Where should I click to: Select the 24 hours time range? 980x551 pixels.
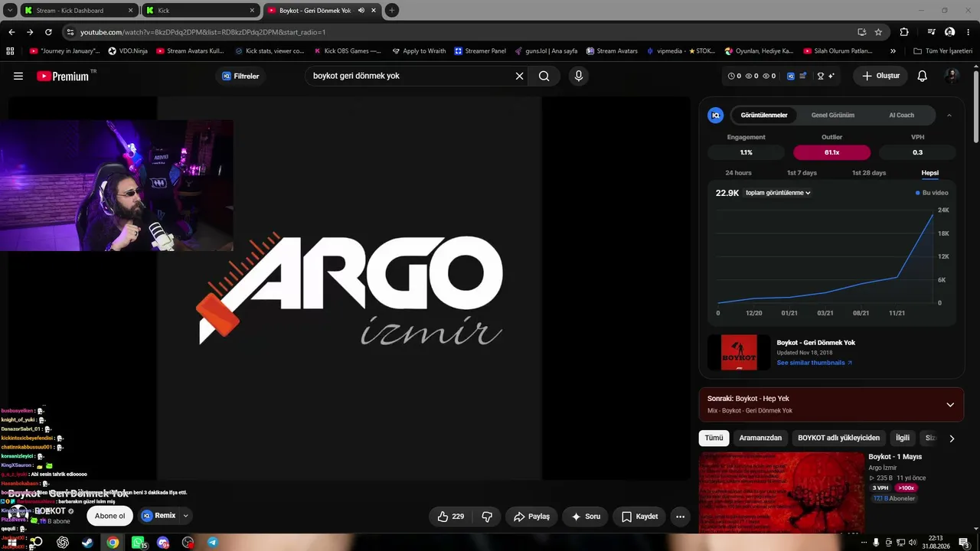click(738, 173)
